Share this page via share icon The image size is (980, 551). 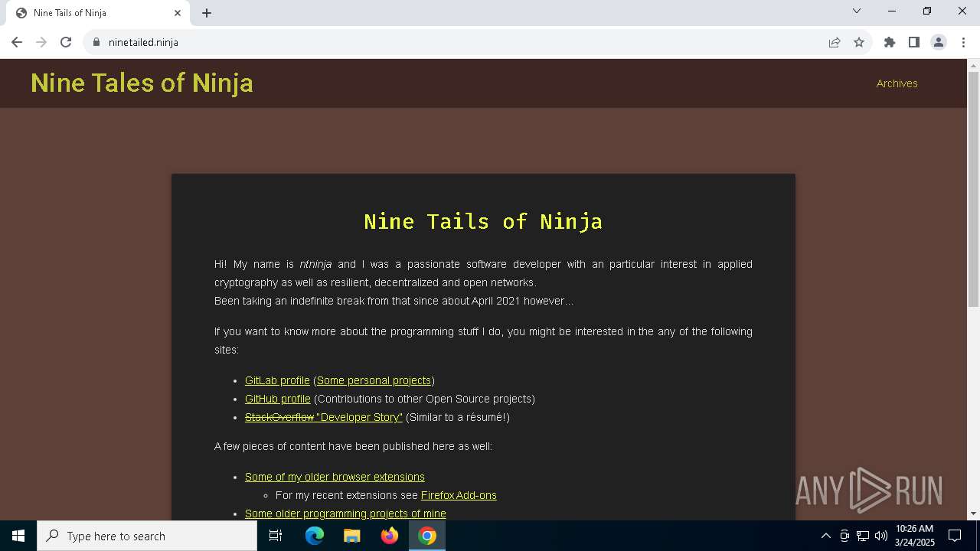(x=835, y=42)
